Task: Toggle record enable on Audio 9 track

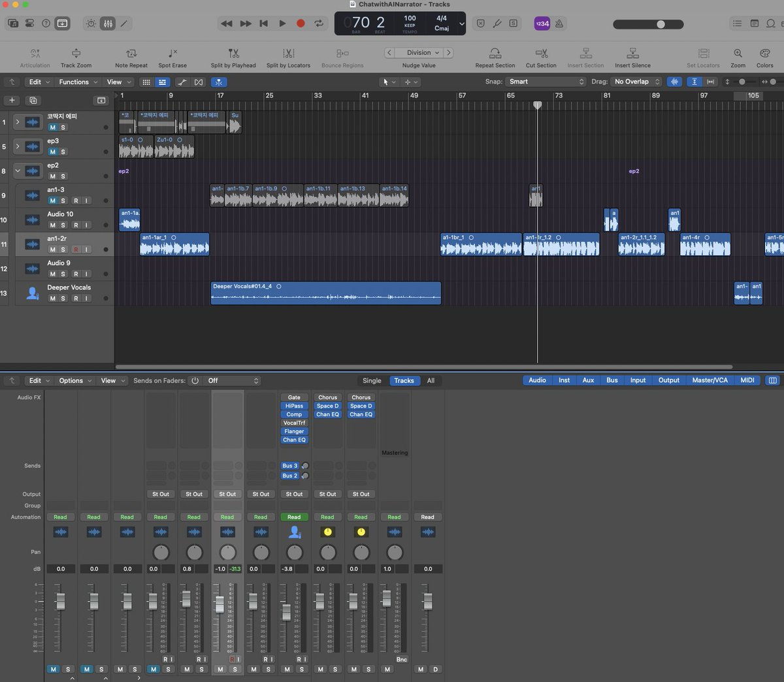Action: point(76,274)
